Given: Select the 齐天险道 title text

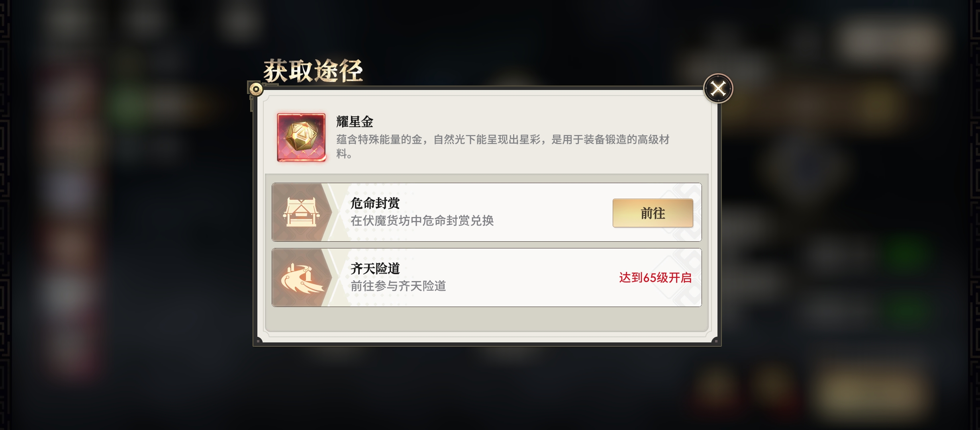Looking at the screenshot, I should point(375,268).
